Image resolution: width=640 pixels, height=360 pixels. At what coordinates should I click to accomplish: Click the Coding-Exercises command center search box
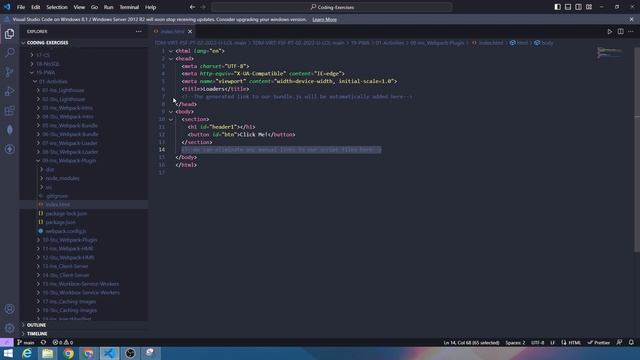pyautogui.click(x=332, y=7)
